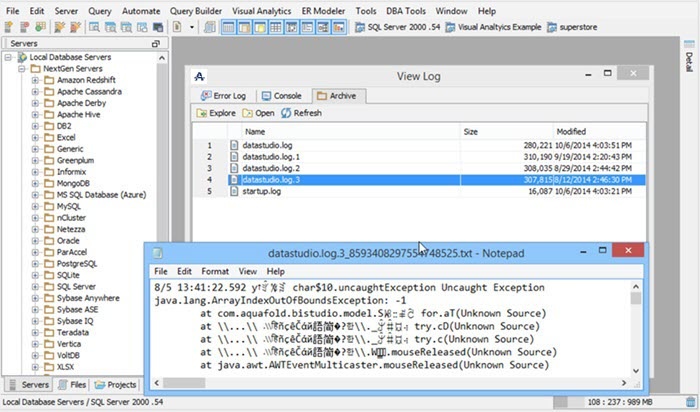Viewport: 700px width, 412px height.
Task: Expand the PostgreSQL folder
Action: [35, 264]
